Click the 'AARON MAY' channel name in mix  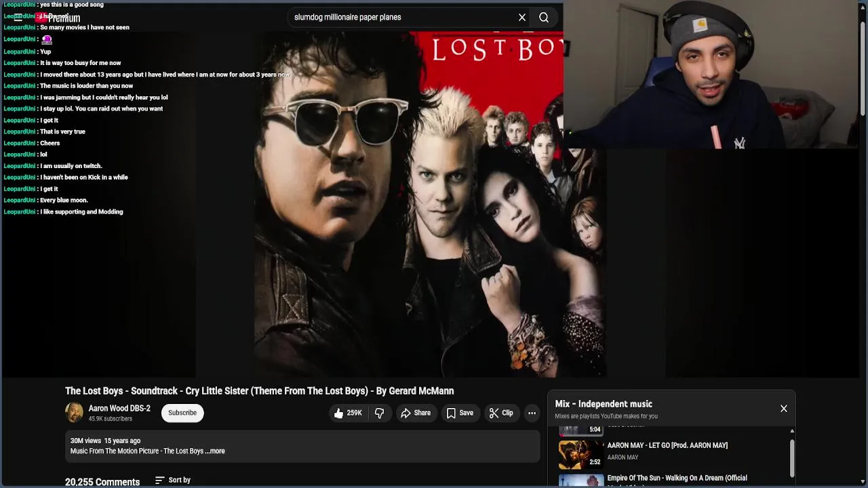click(623, 457)
